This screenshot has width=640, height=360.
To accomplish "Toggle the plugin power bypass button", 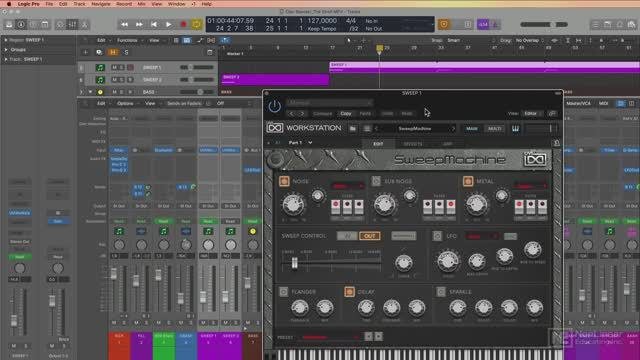I will pyautogui.click(x=274, y=106).
